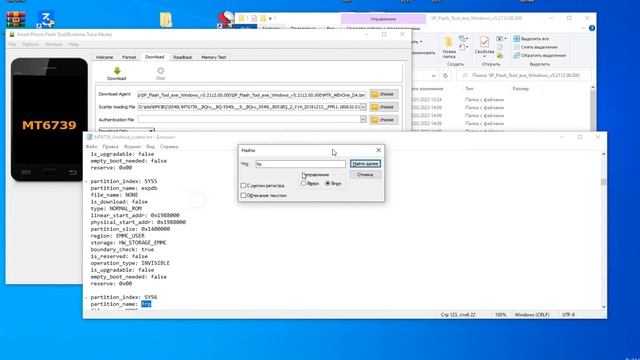The image size is (640, 360).
Task: Click the Explorer file list vertical scrollbar
Action: (593, 108)
